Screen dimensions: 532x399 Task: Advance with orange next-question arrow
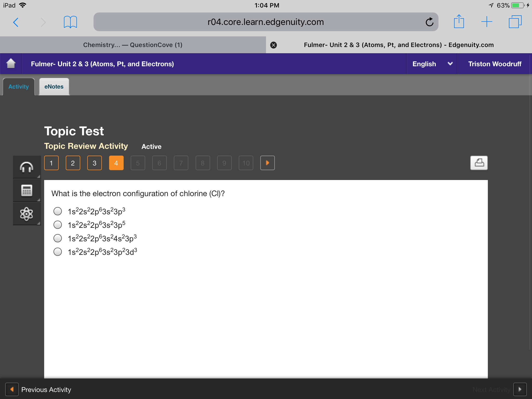[x=267, y=163]
